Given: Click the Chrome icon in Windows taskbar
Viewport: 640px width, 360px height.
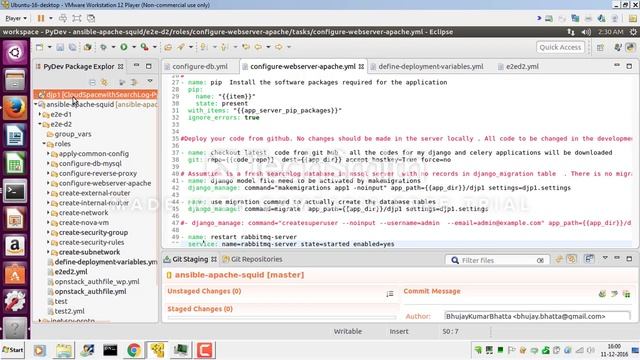Looking at the screenshot, I should tap(133, 350).
